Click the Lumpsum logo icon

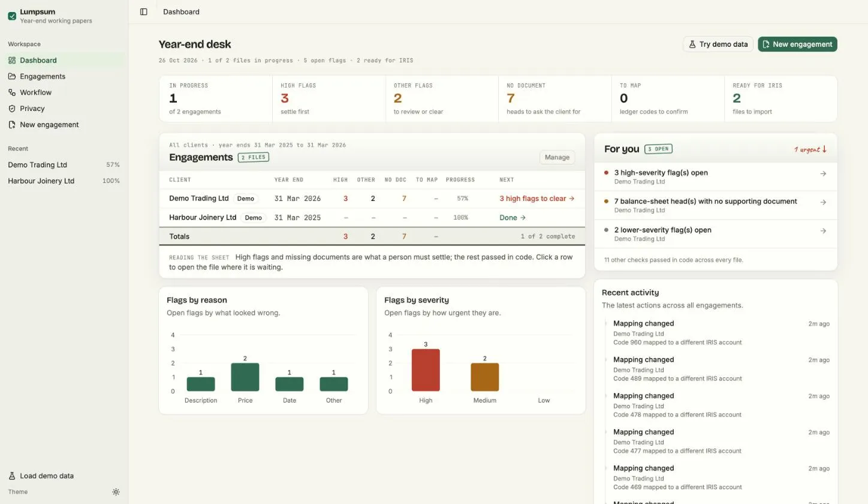pos(12,16)
